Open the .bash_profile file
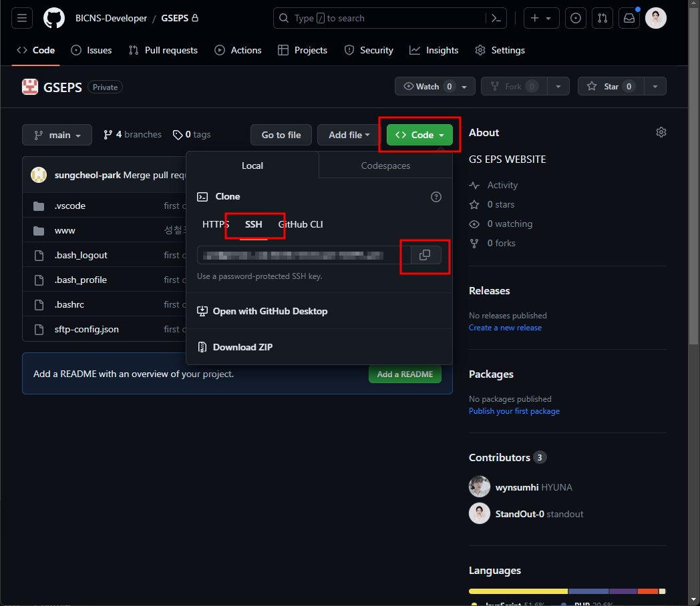 point(81,280)
